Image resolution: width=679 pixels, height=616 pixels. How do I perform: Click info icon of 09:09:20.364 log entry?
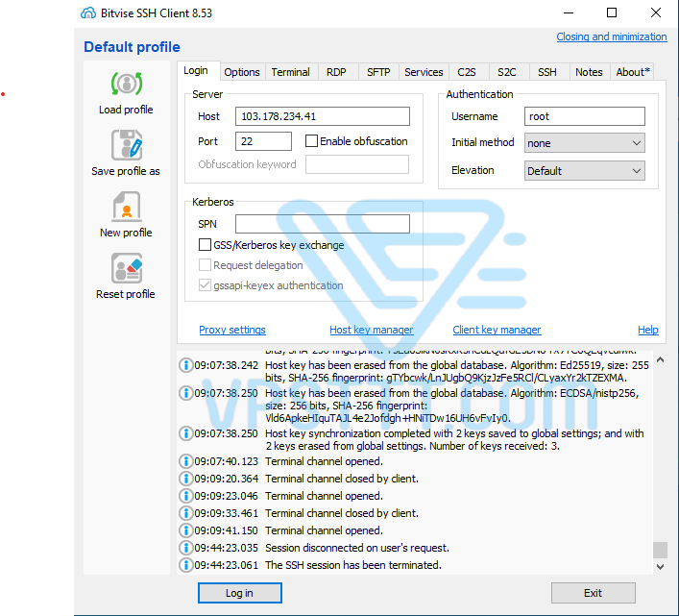coord(185,479)
